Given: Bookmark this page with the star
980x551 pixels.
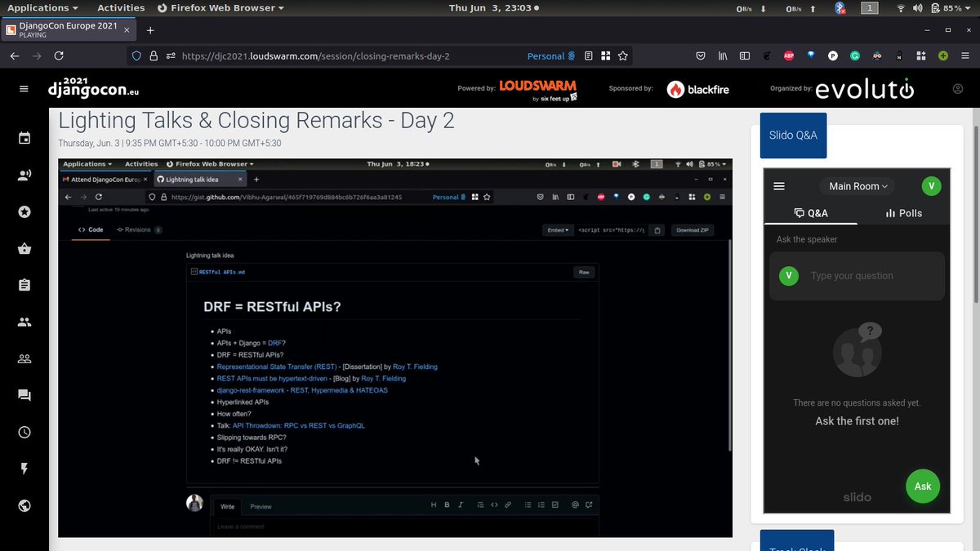Looking at the screenshot, I should (x=623, y=56).
